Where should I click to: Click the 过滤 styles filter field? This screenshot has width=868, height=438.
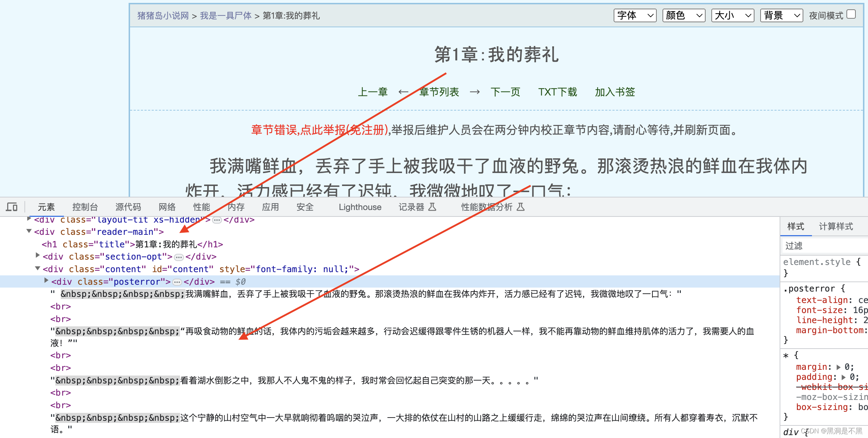(825, 246)
